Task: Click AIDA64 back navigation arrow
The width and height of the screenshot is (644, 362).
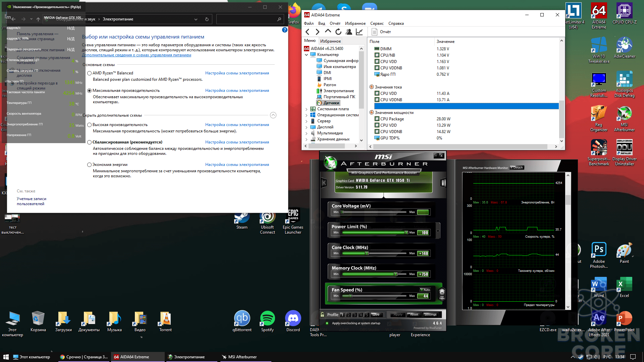Action: click(x=308, y=32)
